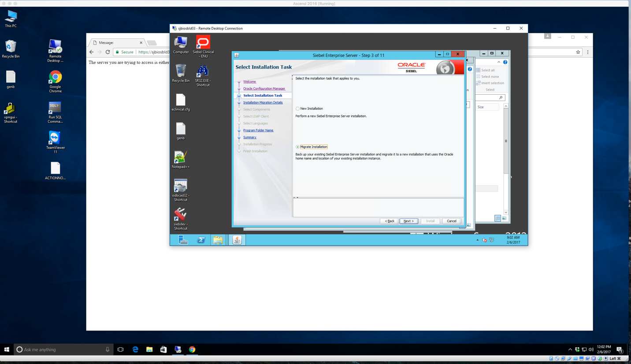Open This PC on local desktop
The height and width of the screenshot is (364, 631).
coord(11,19)
